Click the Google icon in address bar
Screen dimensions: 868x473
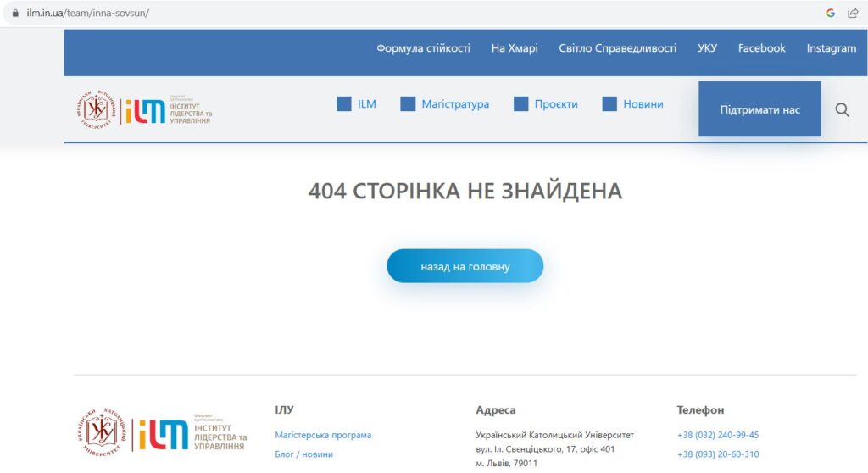coord(831,13)
